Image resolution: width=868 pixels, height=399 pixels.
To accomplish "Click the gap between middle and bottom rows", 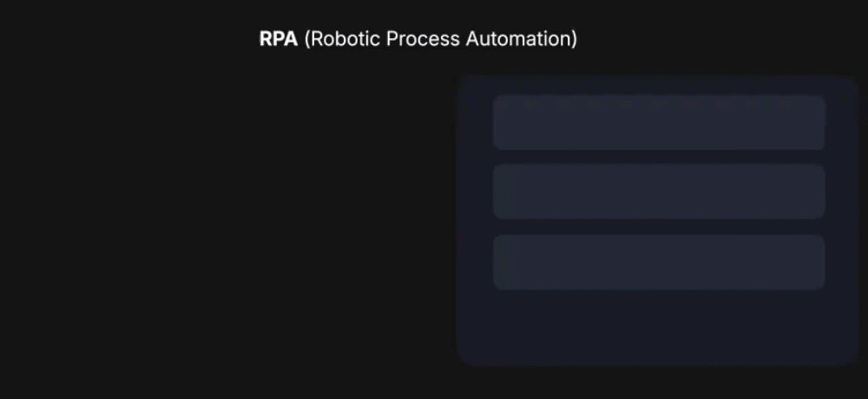I will click(x=658, y=227).
